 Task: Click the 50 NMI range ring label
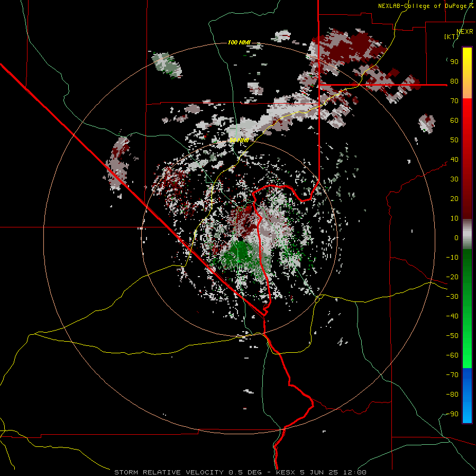239,140
